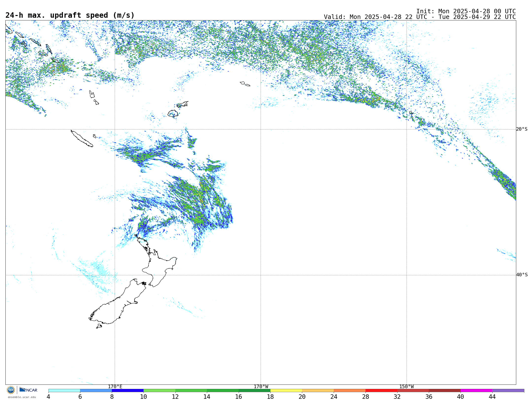
Task: Pick the green 12–14 m/s colorbar segment
Action: tap(191, 391)
